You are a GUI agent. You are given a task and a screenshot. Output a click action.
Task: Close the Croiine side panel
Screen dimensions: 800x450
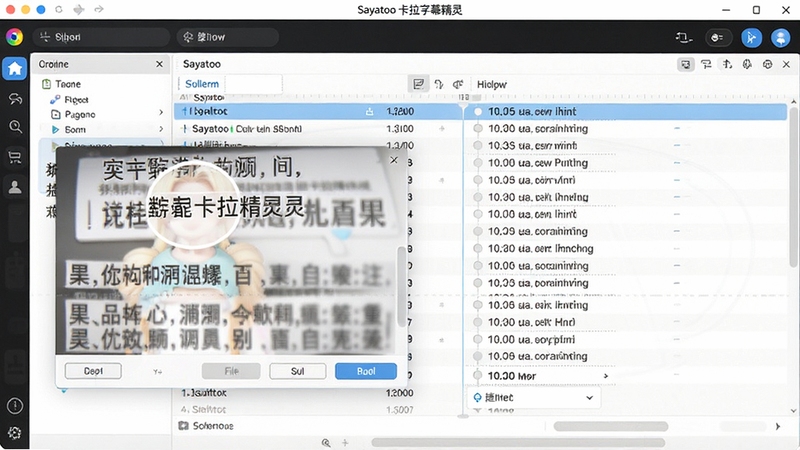click(159, 64)
